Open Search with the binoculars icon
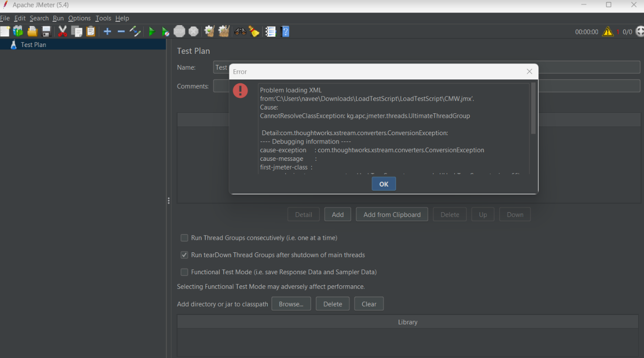644x358 pixels. 240,31
